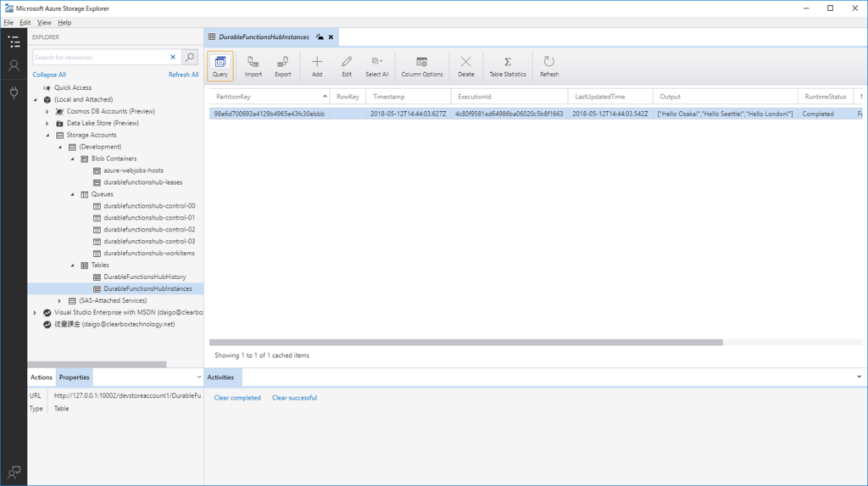Click the Output cell with Hello Osaka

pyautogui.click(x=725, y=114)
